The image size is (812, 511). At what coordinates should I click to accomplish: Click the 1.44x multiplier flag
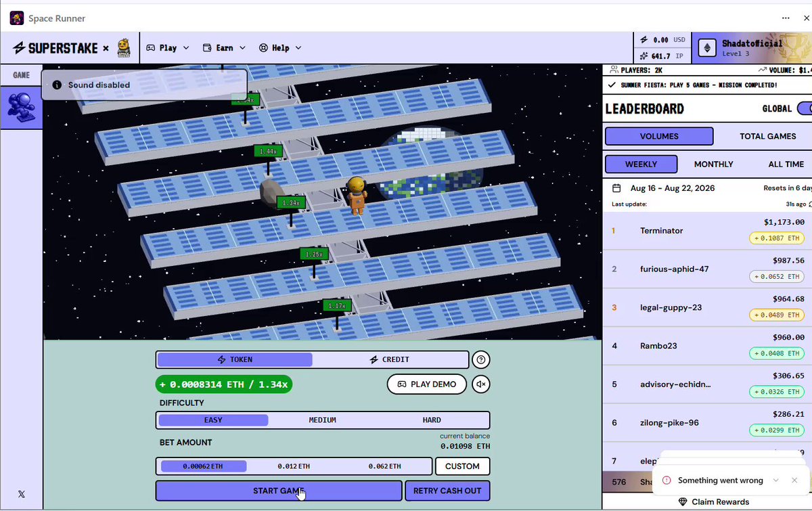(268, 151)
